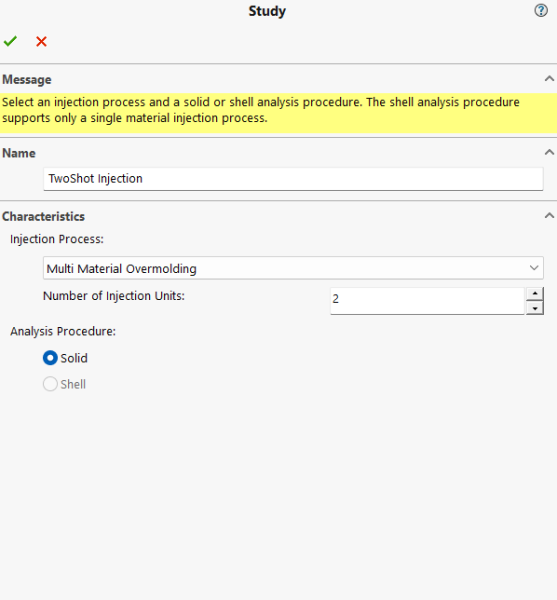Select the Solid analysis procedure
This screenshot has height=600, width=557.
coord(50,358)
